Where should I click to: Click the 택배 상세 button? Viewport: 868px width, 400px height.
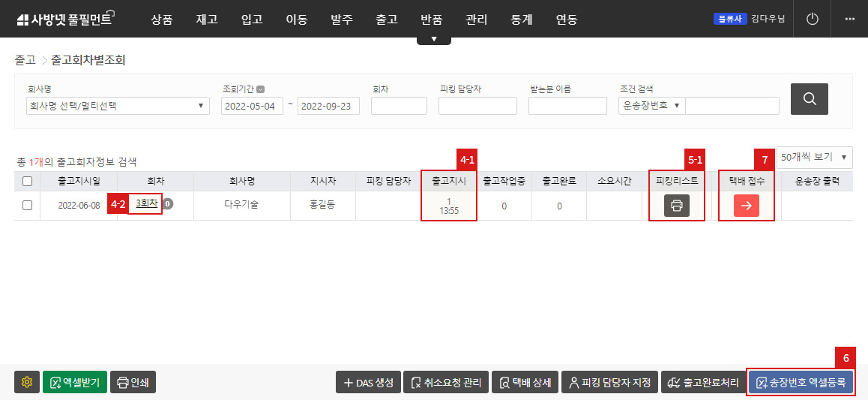point(525,382)
